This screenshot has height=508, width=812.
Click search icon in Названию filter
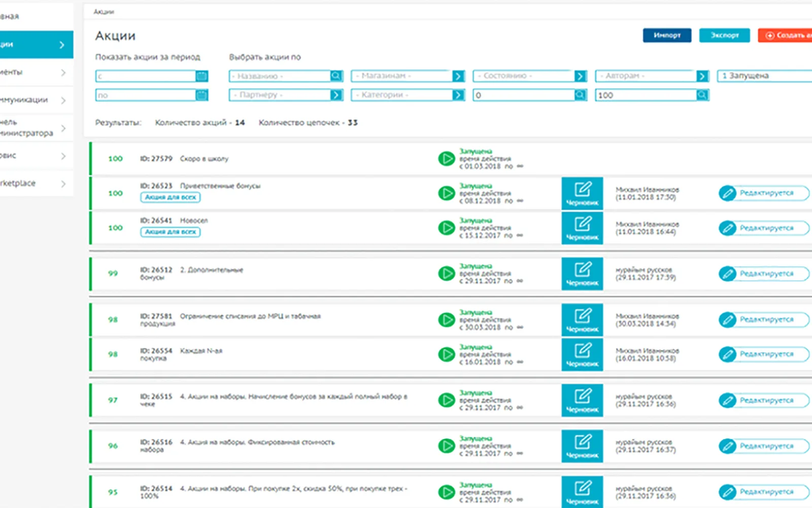336,76
